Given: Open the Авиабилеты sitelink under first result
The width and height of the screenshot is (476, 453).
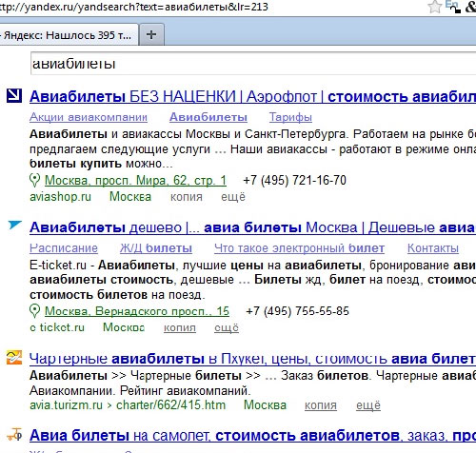Looking at the screenshot, I should (208, 117).
